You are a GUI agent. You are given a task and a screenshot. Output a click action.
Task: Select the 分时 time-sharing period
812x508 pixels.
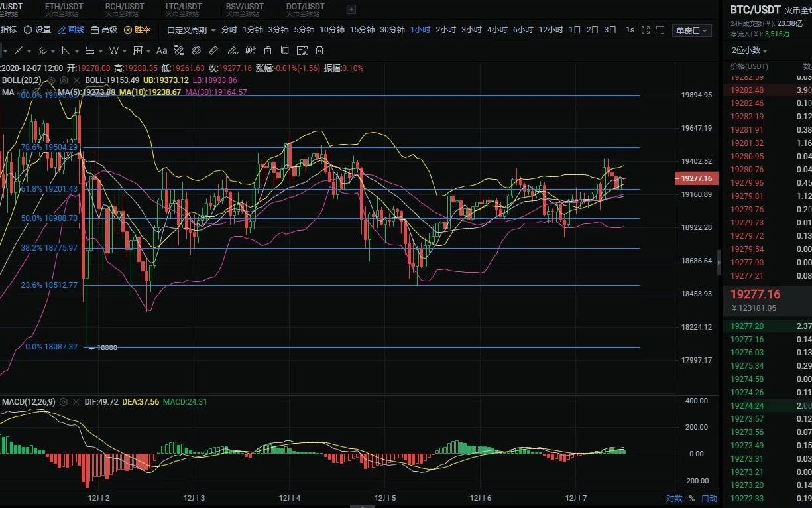coord(229,30)
